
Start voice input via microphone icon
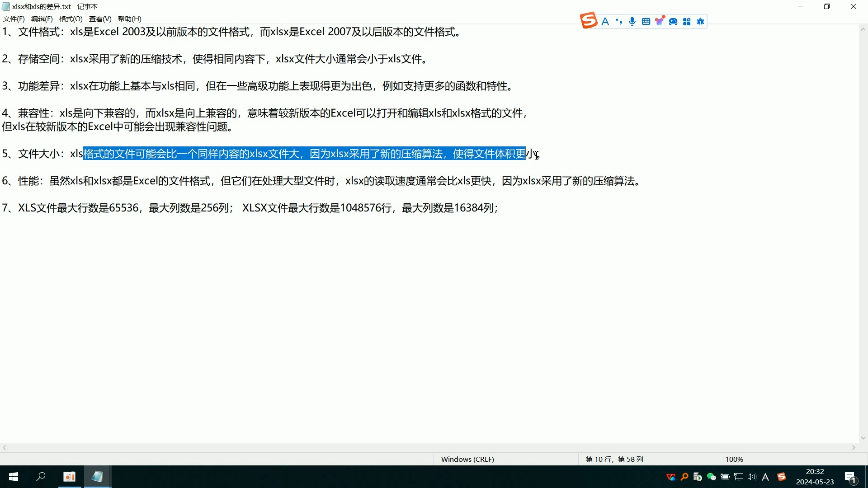(x=632, y=22)
